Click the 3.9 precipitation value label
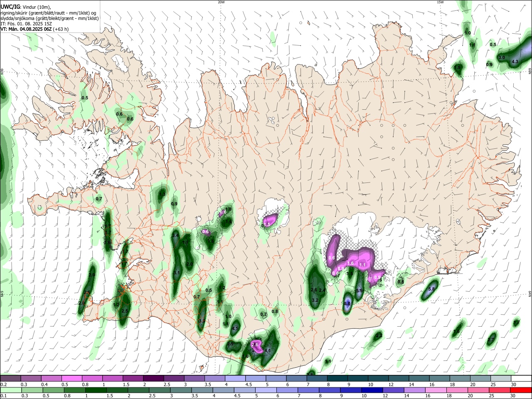 click(202, 321)
